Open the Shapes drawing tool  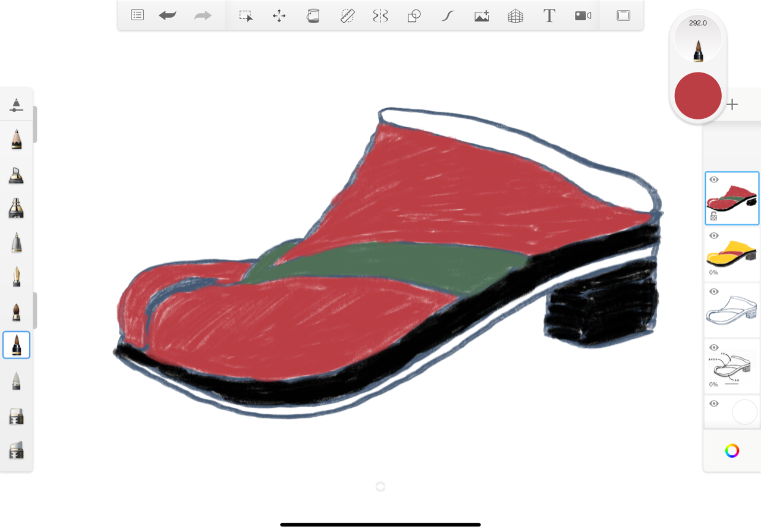[414, 16]
